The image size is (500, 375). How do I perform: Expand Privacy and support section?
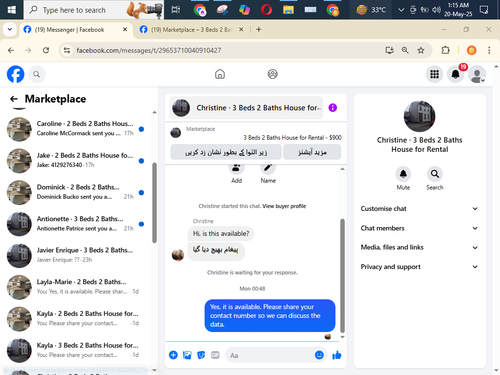click(419, 267)
